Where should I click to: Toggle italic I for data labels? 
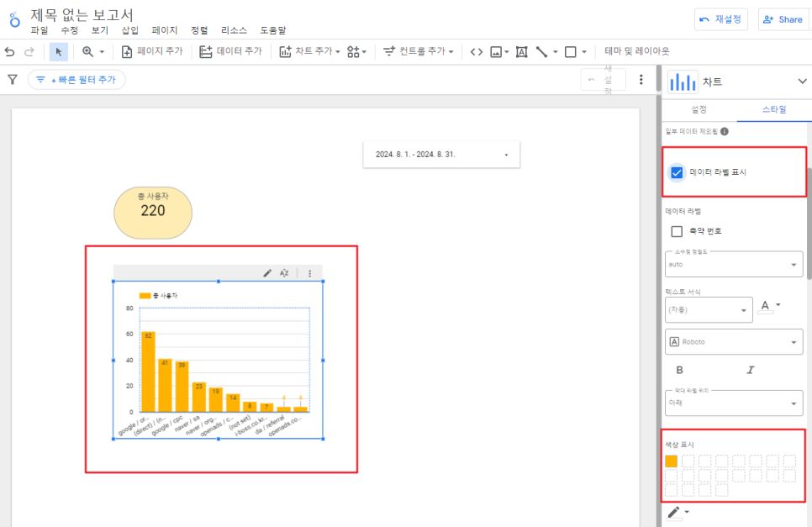(x=751, y=370)
